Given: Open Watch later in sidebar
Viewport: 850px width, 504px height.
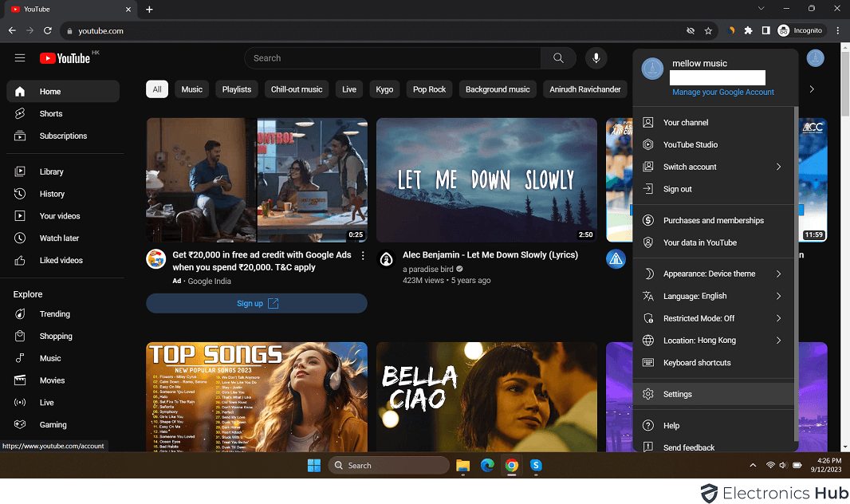Looking at the screenshot, I should (x=59, y=238).
